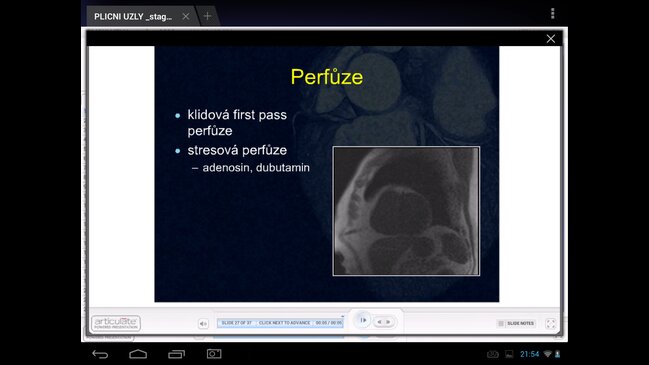
Task: Open the clock in system tray
Action: pos(529,354)
